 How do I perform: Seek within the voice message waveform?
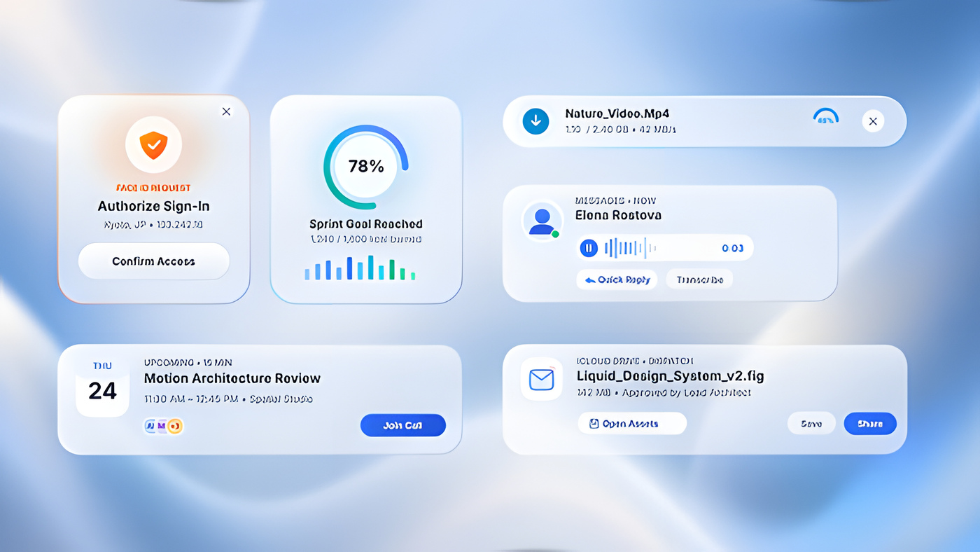click(630, 247)
